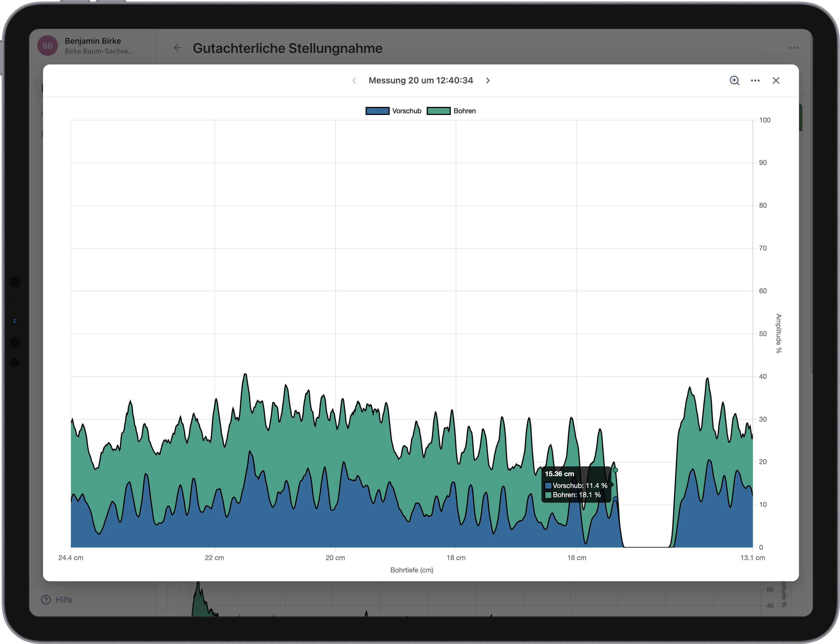Click the Hilfe link
The image size is (840, 644).
point(64,600)
